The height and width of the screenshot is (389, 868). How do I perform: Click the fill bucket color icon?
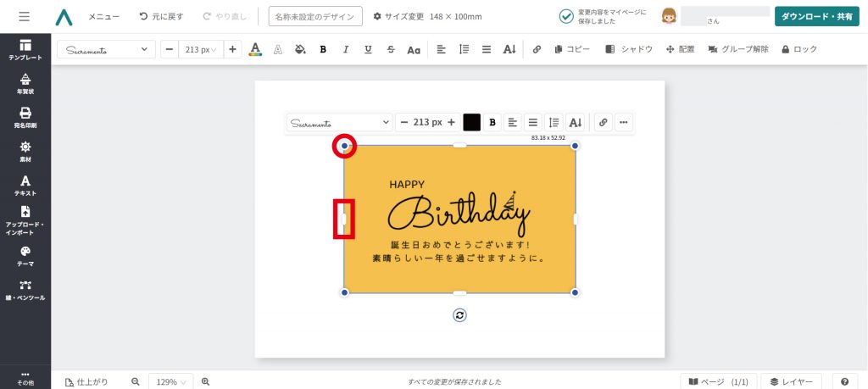point(299,50)
